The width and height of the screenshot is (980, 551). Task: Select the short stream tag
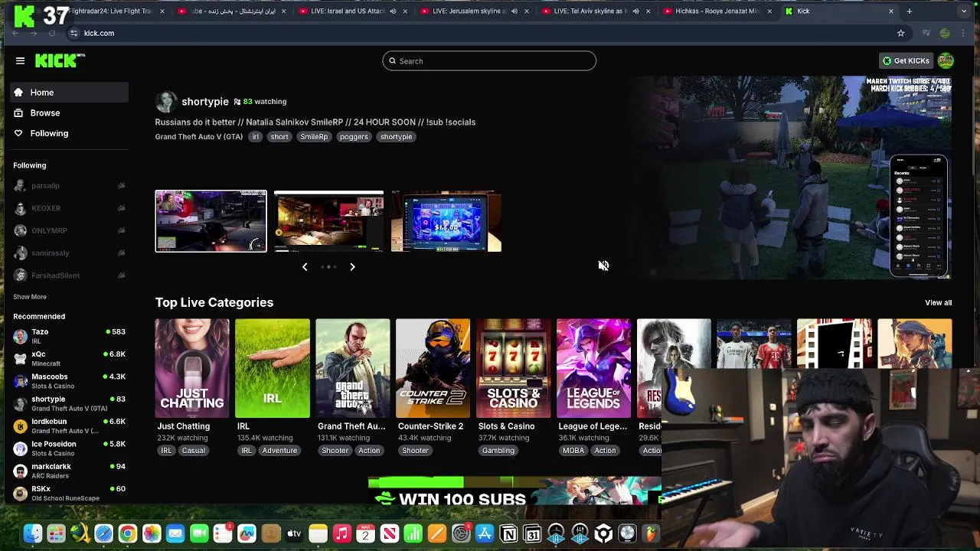click(x=279, y=137)
